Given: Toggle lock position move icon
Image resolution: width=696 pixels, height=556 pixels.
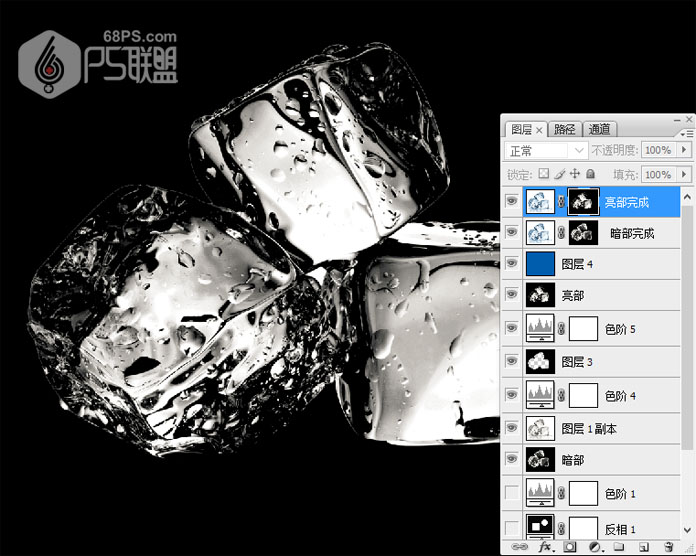Looking at the screenshot, I should [x=575, y=174].
